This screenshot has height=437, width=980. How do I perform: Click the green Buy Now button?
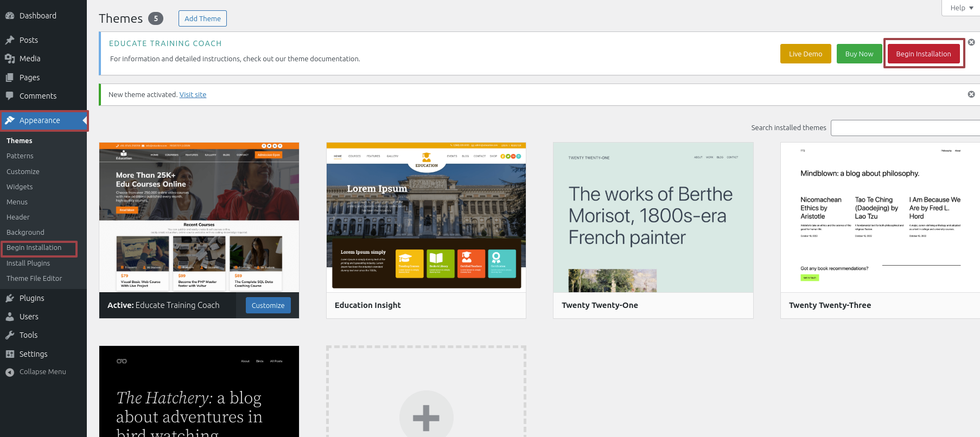[859, 54]
